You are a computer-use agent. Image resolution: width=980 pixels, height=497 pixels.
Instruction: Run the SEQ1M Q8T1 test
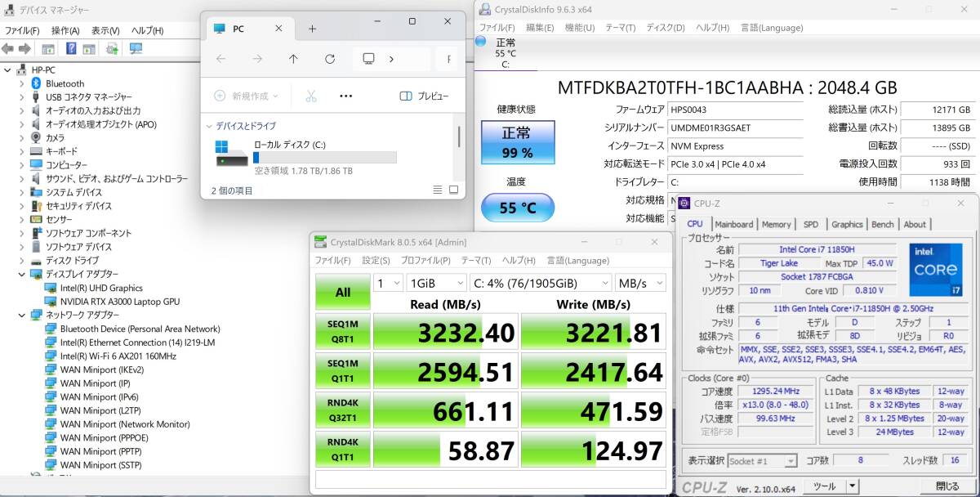point(343,332)
